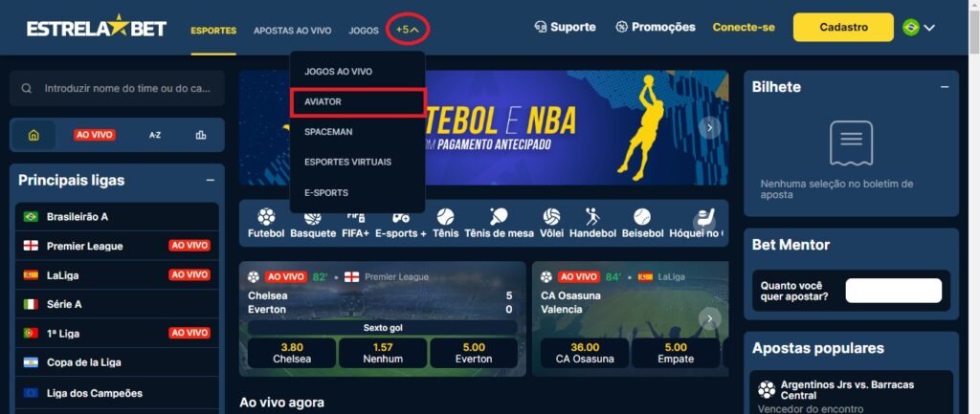Select the Tênis de mesa icon
Viewport: 980px width, 414px height.
[x=499, y=224]
